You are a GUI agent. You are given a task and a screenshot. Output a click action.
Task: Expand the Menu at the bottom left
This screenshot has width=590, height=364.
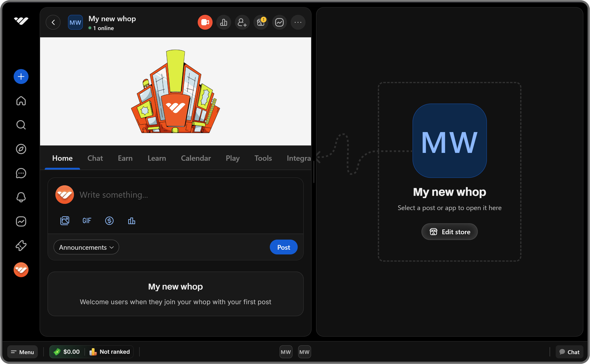(x=22, y=352)
